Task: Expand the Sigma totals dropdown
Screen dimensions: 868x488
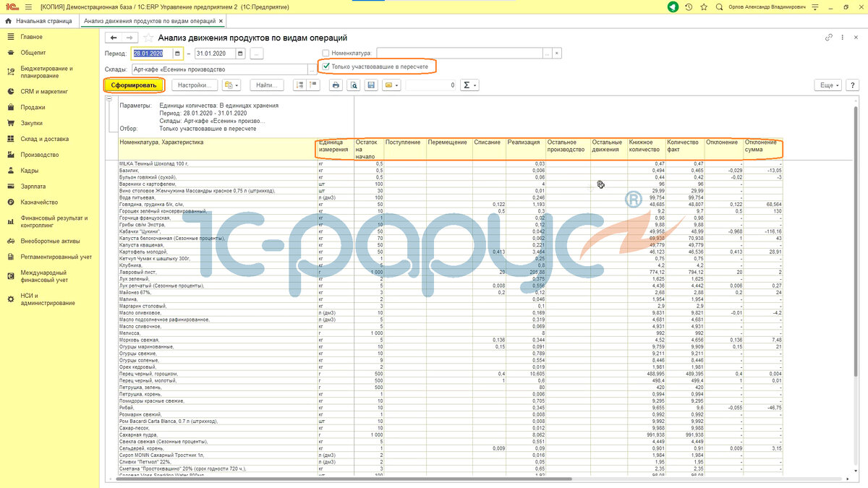Action: [470, 85]
